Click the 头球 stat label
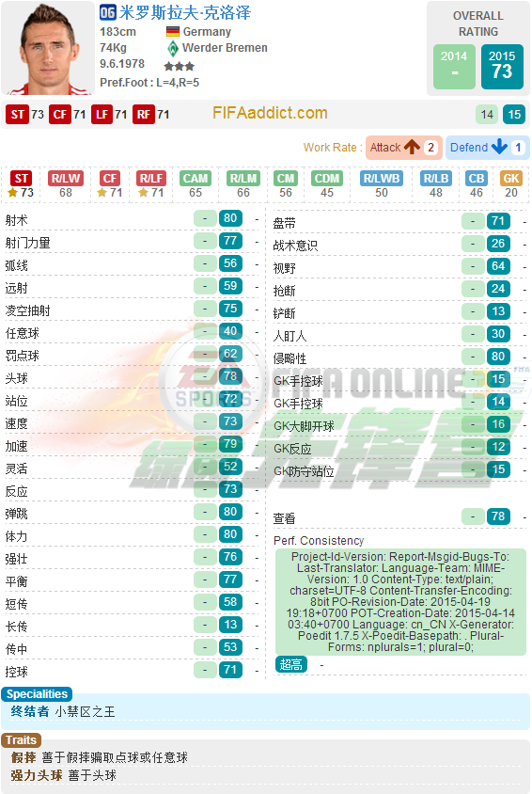 (17, 378)
